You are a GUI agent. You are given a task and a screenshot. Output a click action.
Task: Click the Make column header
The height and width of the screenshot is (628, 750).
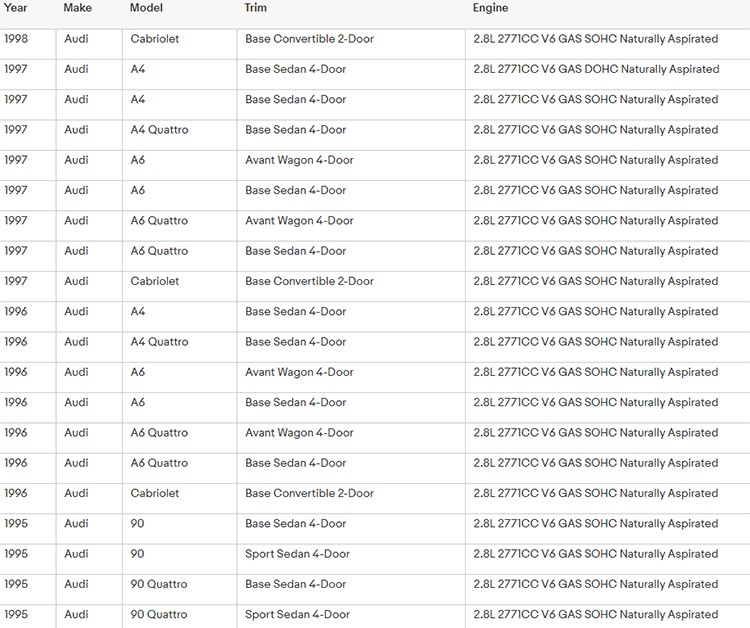pos(77,8)
